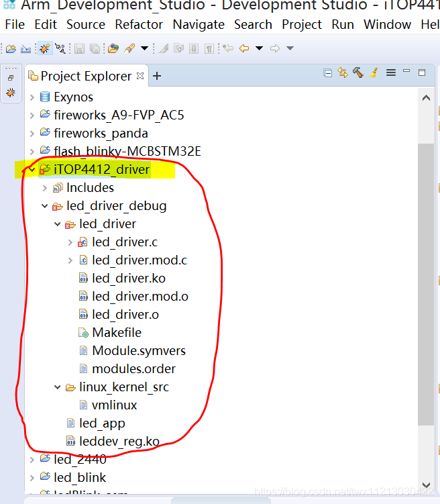Expand the fireworks_panda project
The height and width of the screenshot is (504, 440).
point(32,134)
